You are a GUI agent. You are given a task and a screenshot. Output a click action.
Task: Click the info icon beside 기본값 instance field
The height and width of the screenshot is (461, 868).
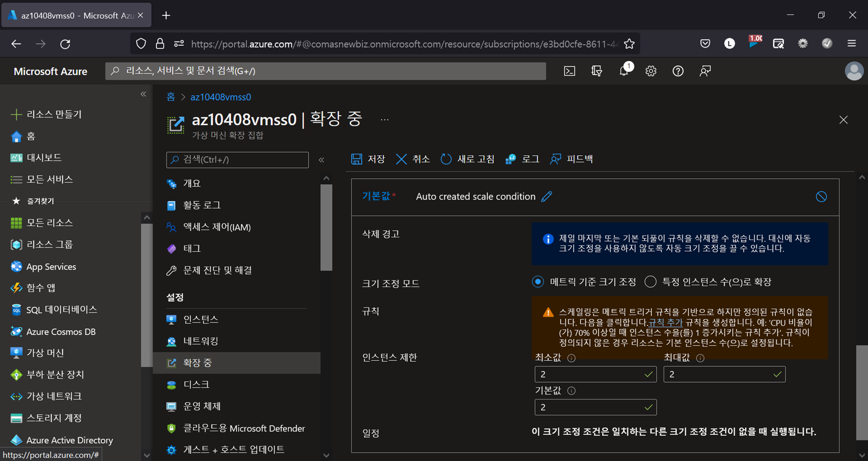point(572,391)
